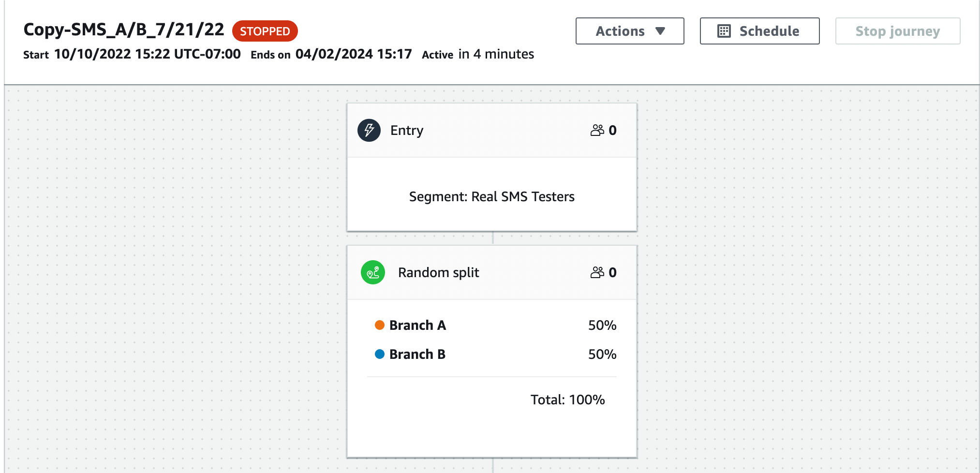The image size is (980, 473).
Task: Select the Entry activity header
Action: [491, 130]
